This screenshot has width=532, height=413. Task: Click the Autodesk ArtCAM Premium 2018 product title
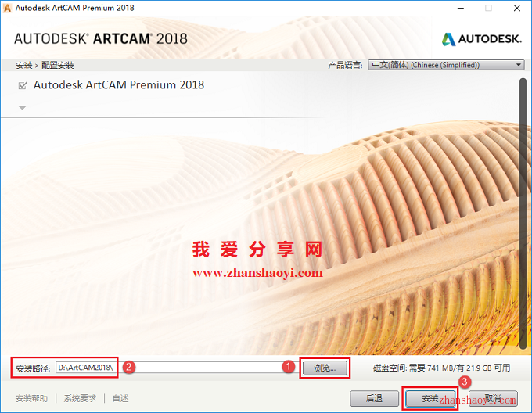[119, 84]
